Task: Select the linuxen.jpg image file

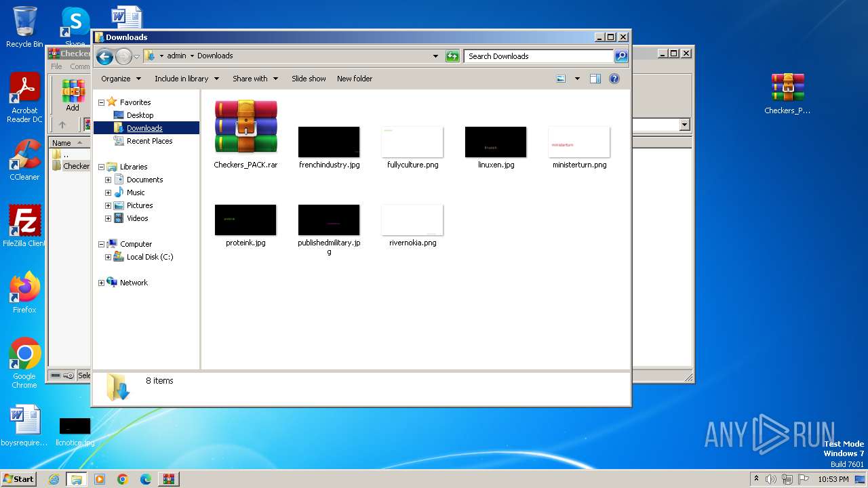Action: [x=496, y=142]
